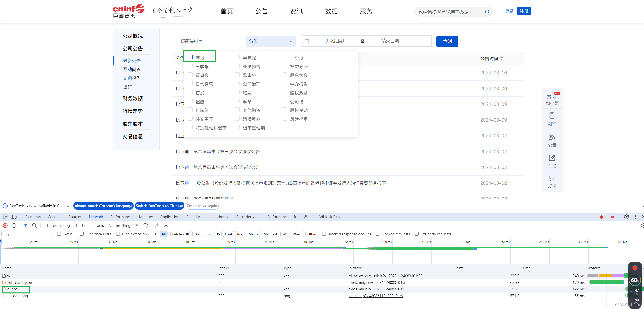The width and height of the screenshot is (644, 309).
Task: Check the 三季报 category checkbox
Action: coord(190,66)
